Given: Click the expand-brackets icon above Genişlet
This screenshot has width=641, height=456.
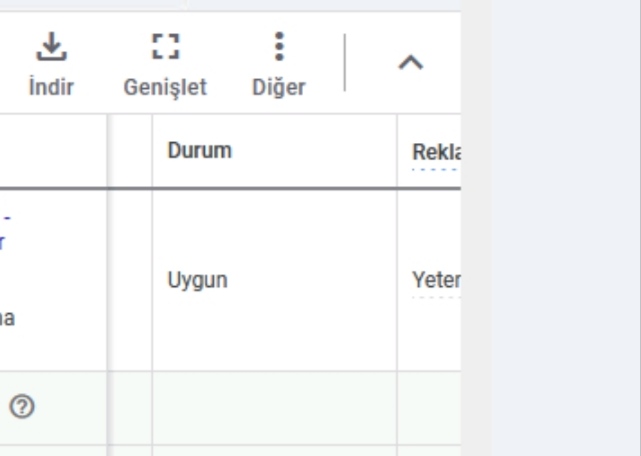Looking at the screenshot, I should pos(166,47).
